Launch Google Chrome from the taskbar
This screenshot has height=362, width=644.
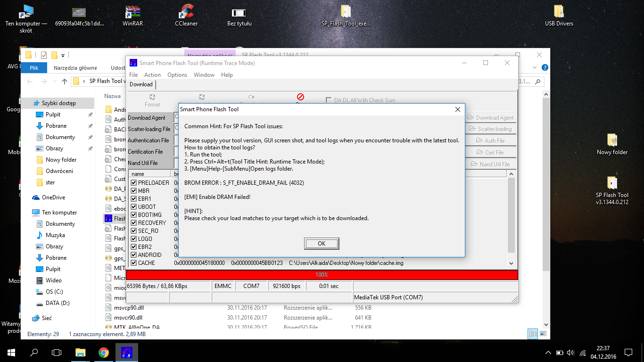click(104, 352)
